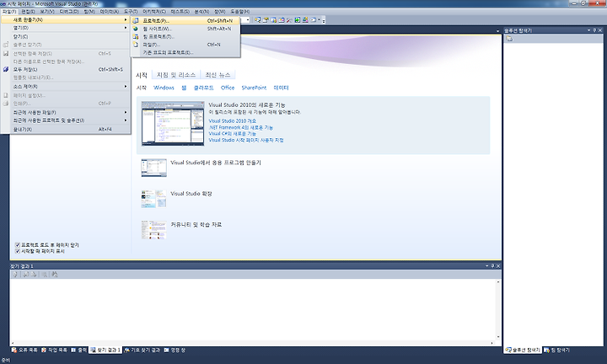Click the save-all icon beside 모두 저장
The image size is (607, 364).
pos(6,70)
